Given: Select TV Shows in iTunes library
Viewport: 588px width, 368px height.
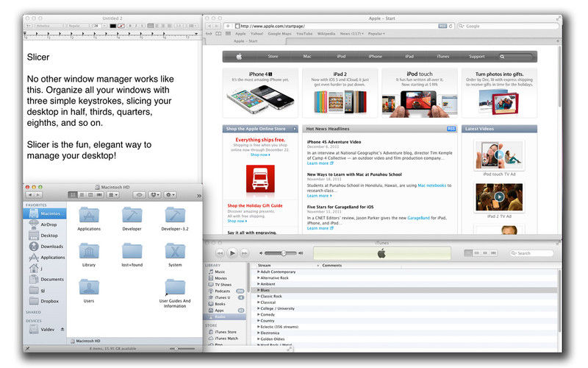Looking at the screenshot, I should point(223,285).
